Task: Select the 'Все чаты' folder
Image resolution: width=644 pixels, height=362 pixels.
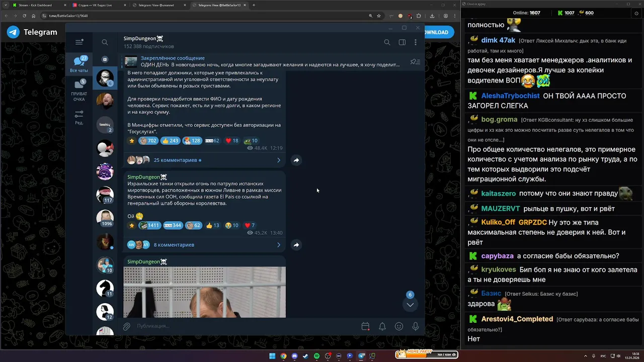Action: tap(79, 64)
